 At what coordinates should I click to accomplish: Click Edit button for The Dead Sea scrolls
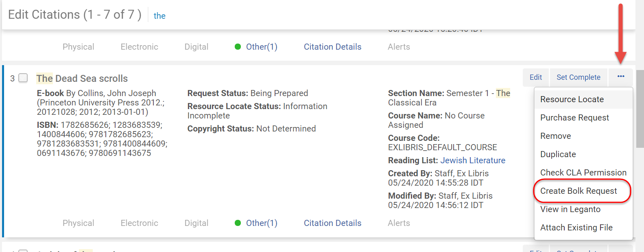[x=536, y=77]
